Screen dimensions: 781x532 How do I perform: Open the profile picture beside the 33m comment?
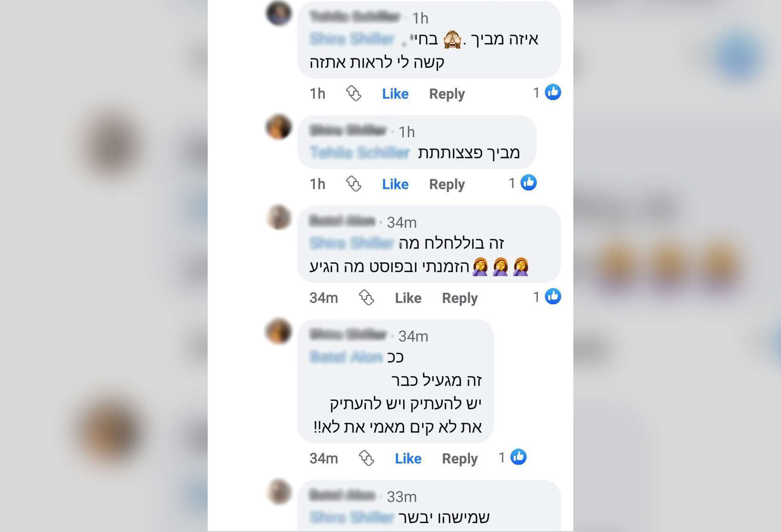[279, 492]
